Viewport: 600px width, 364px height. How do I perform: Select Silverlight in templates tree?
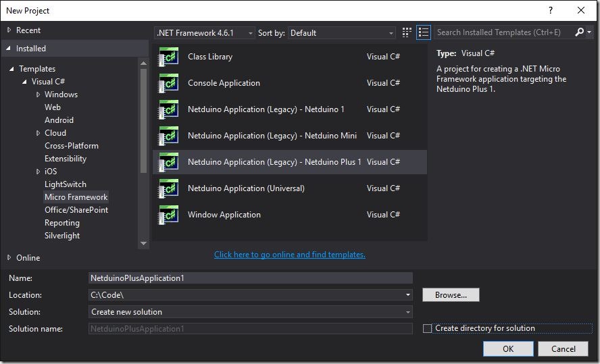[x=62, y=236]
